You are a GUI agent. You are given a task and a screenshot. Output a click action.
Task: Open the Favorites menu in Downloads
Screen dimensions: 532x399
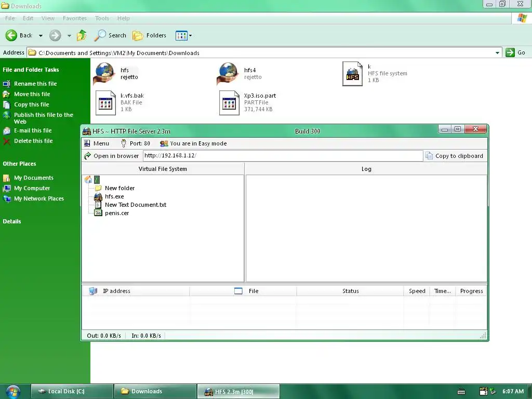coord(75,18)
